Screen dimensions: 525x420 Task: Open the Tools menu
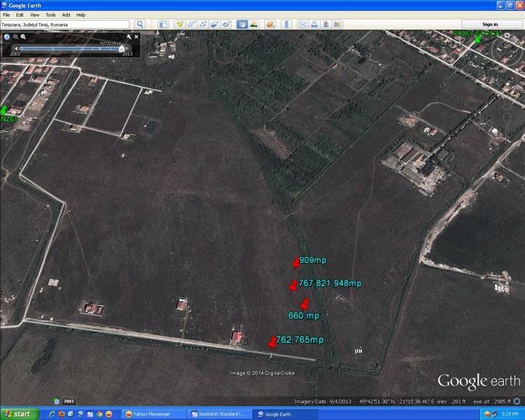click(50, 14)
